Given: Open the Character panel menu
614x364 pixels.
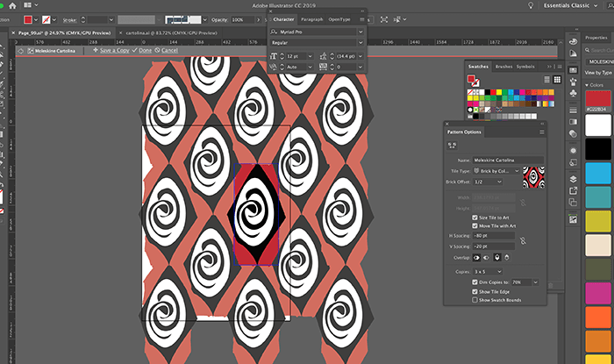Looking at the screenshot, I should tap(361, 19).
